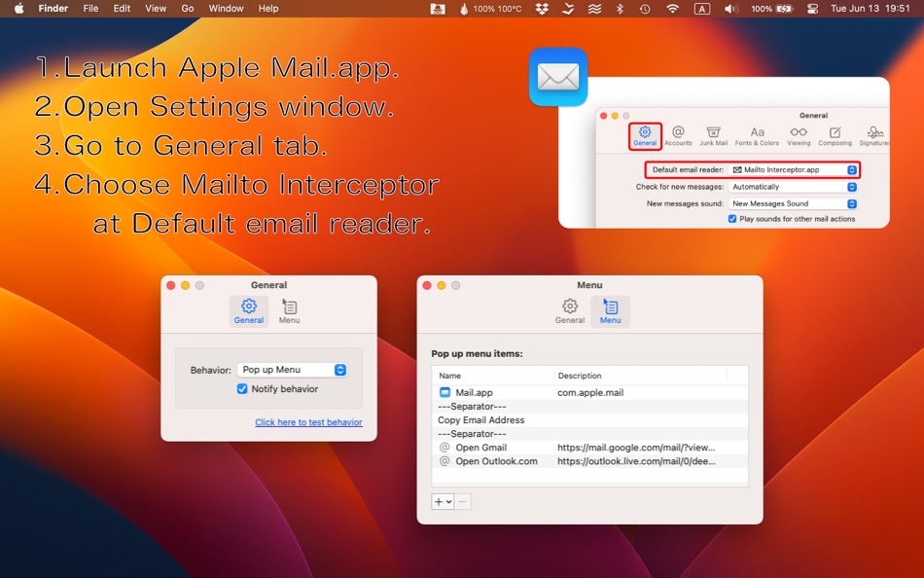This screenshot has width=924, height=578.
Task: Click the Dropbox menu bar icon
Action: [542, 8]
